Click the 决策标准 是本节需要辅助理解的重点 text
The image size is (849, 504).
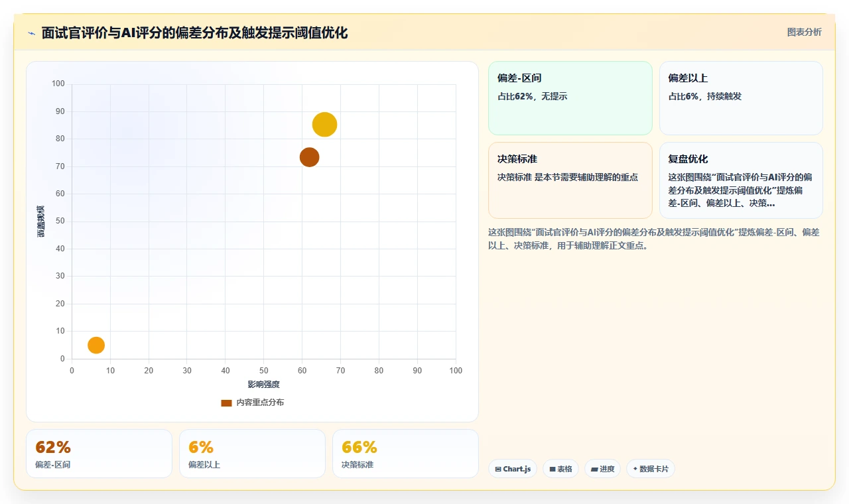pos(568,177)
